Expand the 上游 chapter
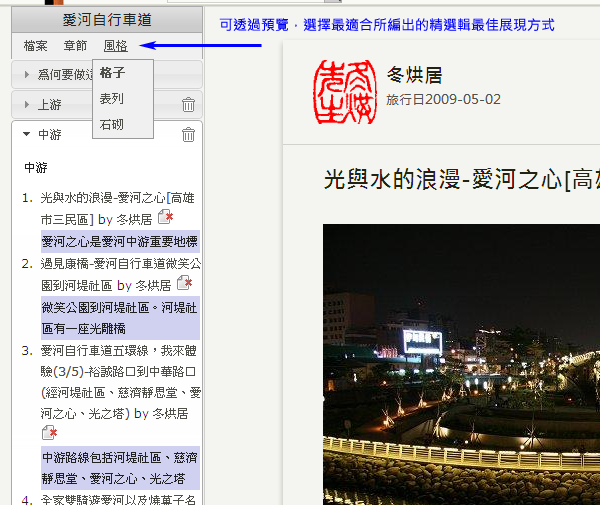Image resolution: width=600 pixels, height=505 pixels. pyautogui.click(x=27, y=105)
